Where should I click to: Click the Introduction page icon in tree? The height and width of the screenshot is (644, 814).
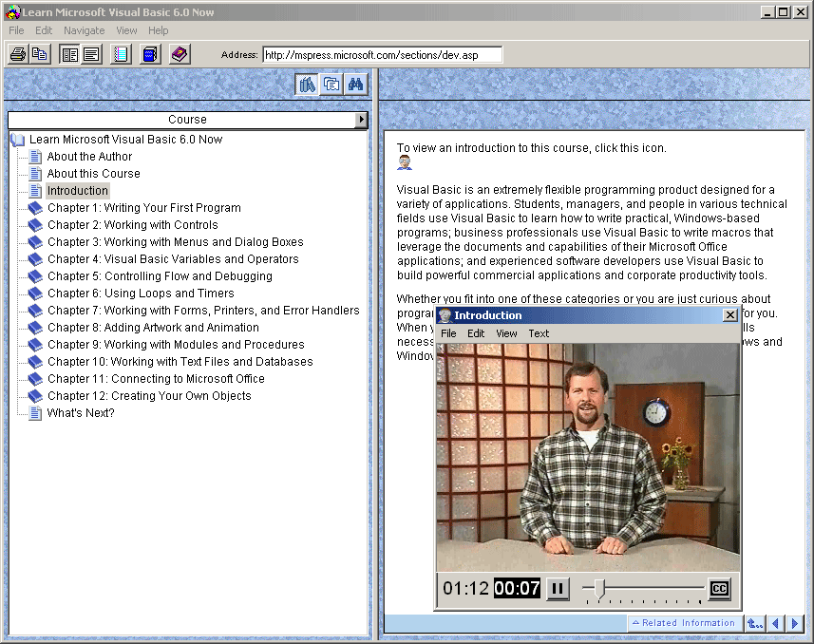coord(35,191)
